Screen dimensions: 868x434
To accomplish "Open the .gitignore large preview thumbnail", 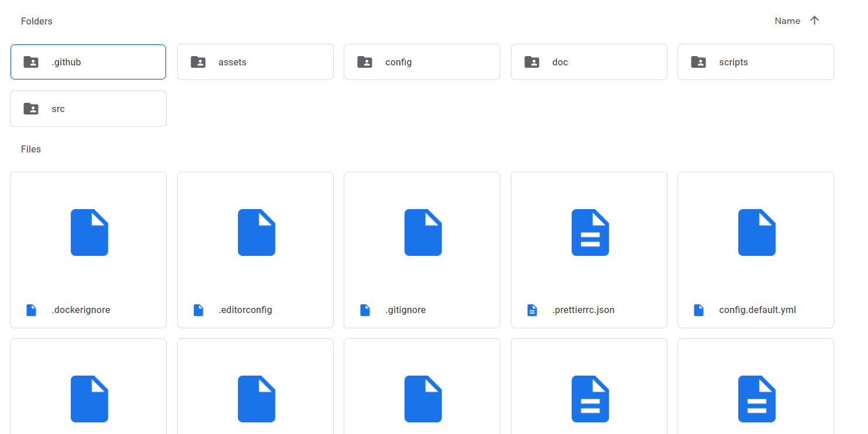I will pyautogui.click(x=423, y=232).
